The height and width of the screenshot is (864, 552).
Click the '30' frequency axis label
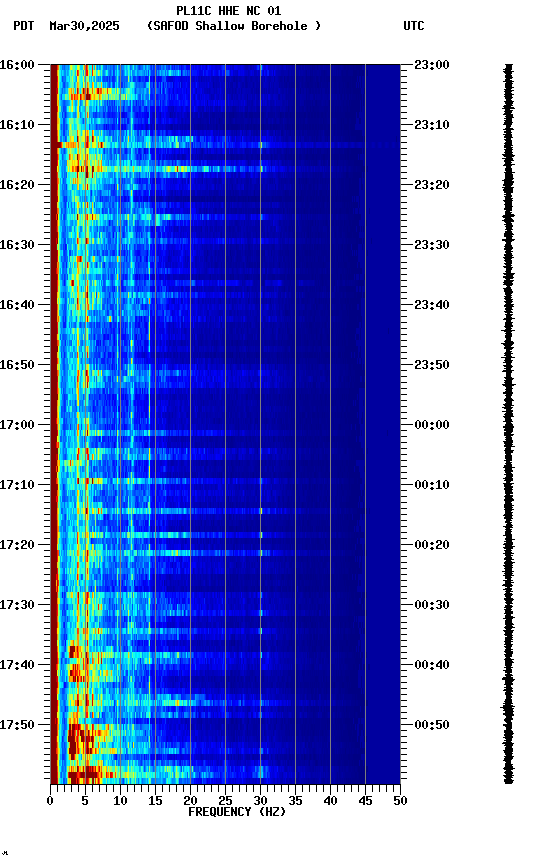coord(260,801)
